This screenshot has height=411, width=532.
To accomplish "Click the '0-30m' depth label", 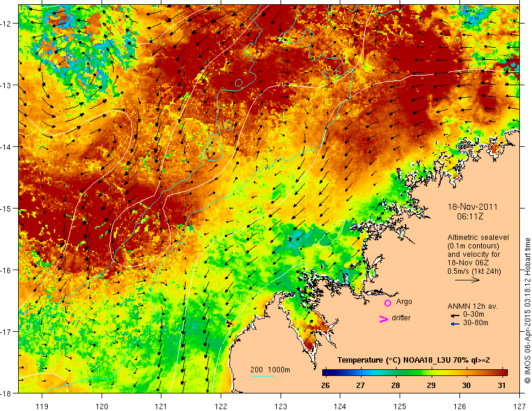I will coord(473,315).
